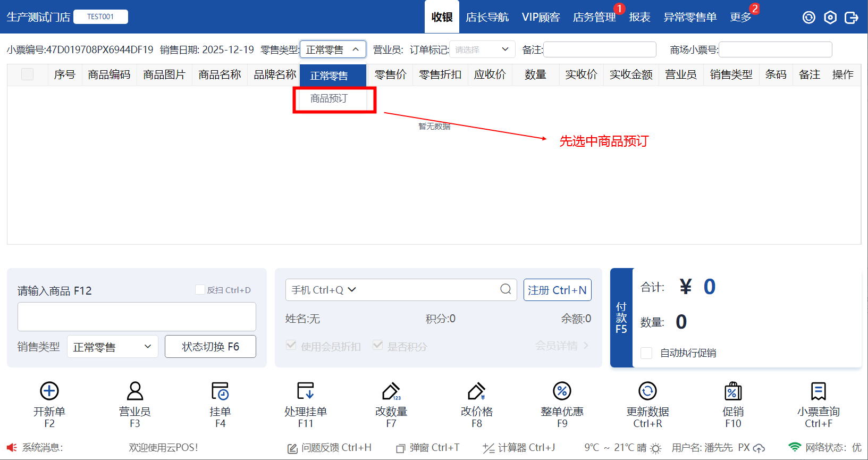Open the 销售类型 dropdown at bottom left
This screenshot has height=460, width=868.
coord(113,347)
